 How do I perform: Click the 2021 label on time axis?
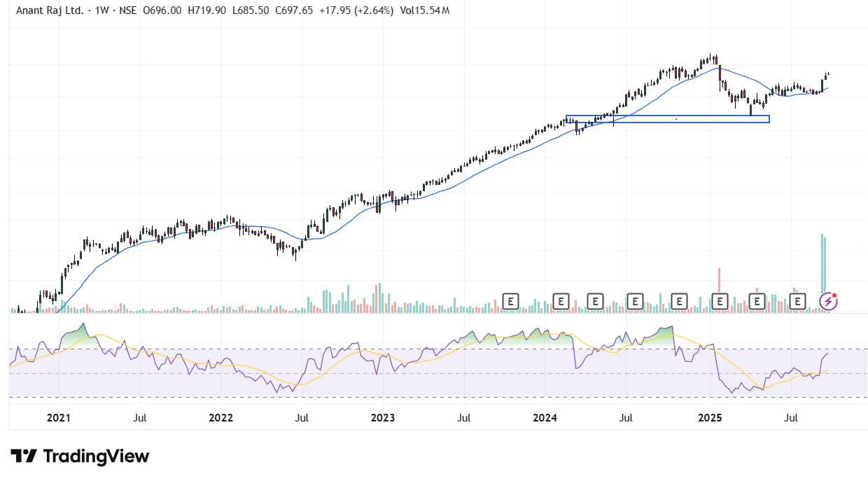(58, 418)
